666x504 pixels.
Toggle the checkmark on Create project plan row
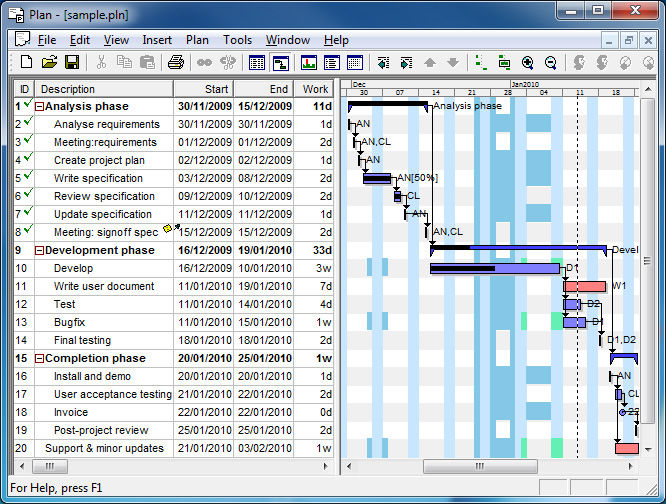28,158
